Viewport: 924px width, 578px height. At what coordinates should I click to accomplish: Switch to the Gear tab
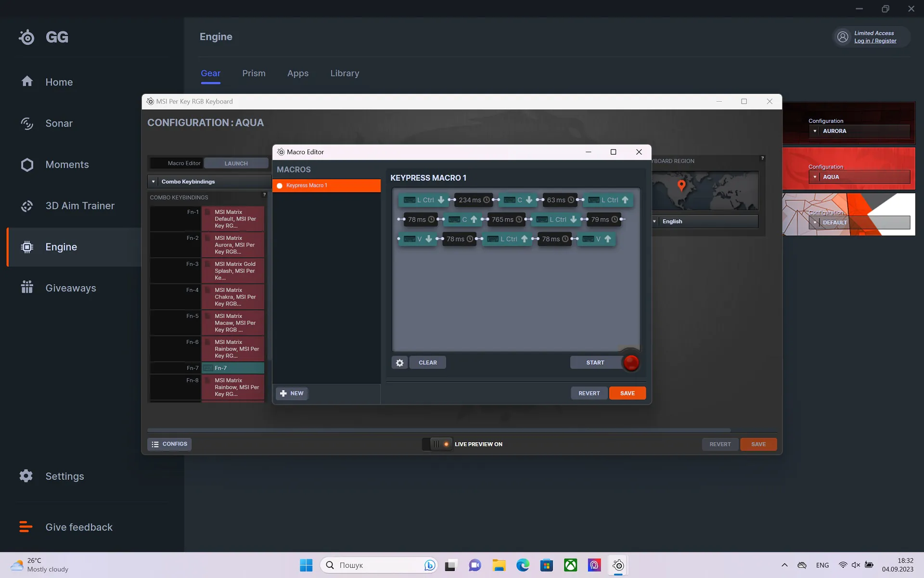pyautogui.click(x=210, y=73)
